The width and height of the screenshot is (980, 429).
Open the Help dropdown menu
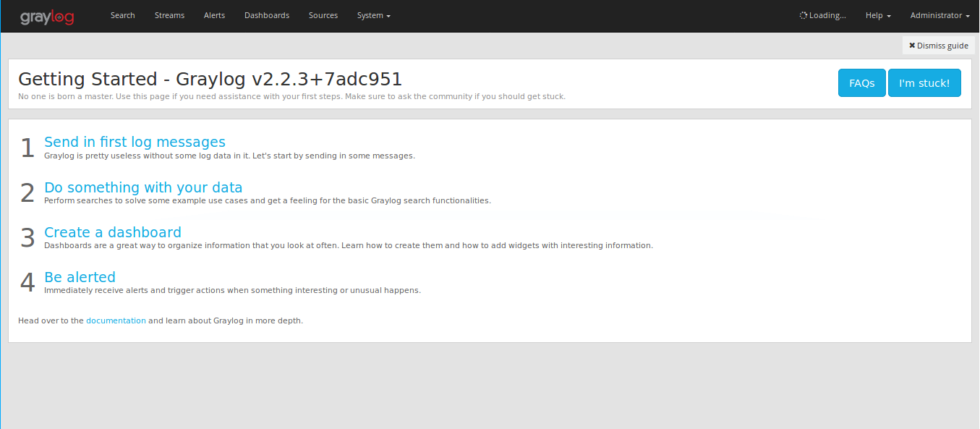[877, 15]
